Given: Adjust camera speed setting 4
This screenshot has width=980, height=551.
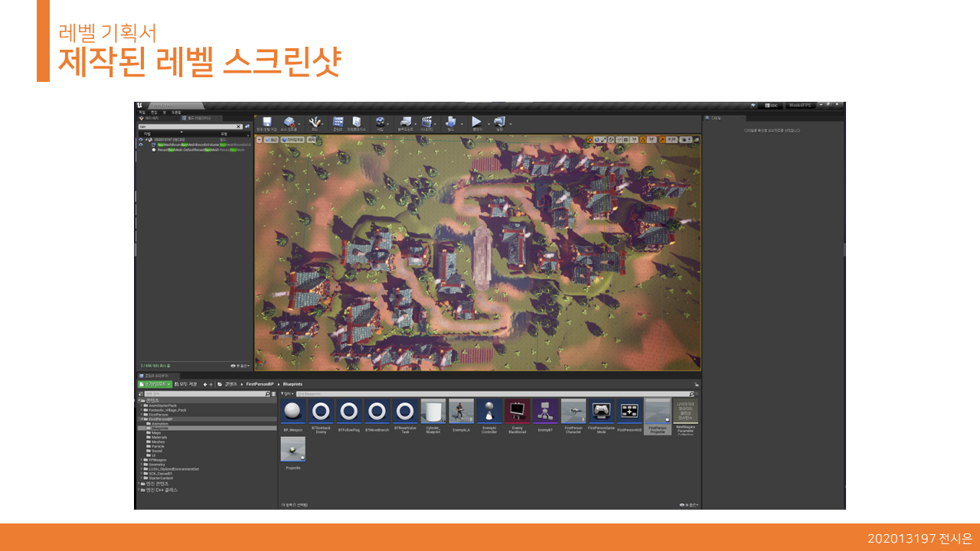Looking at the screenshot, I should tap(686, 140).
